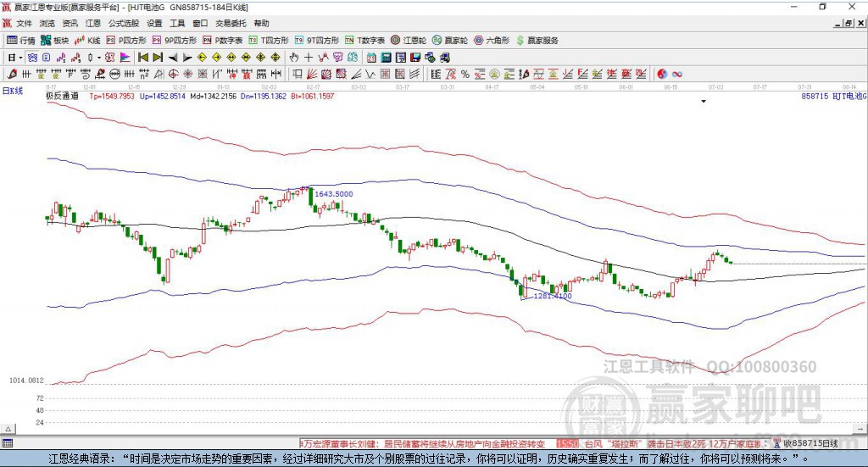This screenshot has height=467, width=868.
Task: Select the red target circle tool
Action: [x=173, y=74]
